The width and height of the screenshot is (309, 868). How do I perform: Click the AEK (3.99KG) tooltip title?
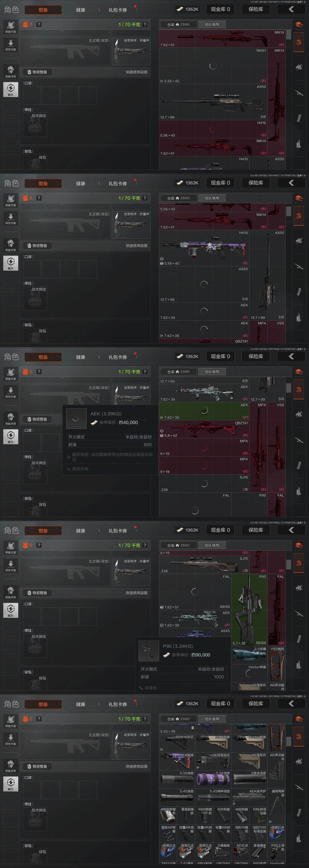(x=106, y=414)
